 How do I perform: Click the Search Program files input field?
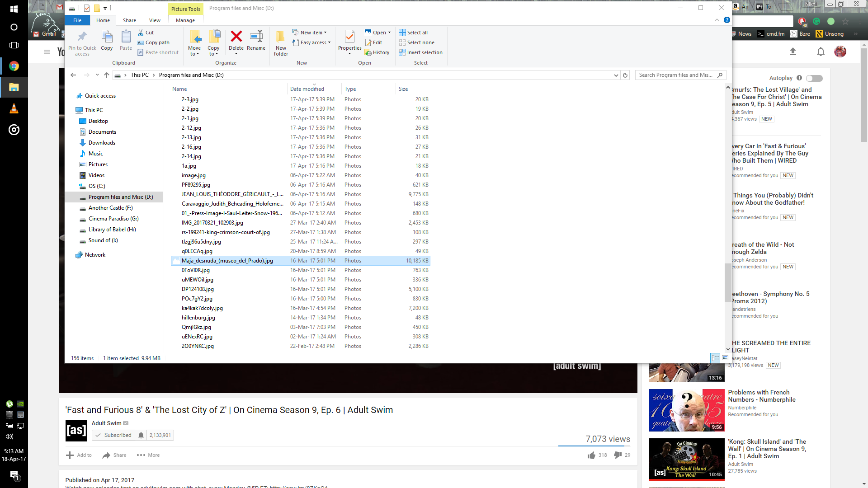click(x=675, y=75)
